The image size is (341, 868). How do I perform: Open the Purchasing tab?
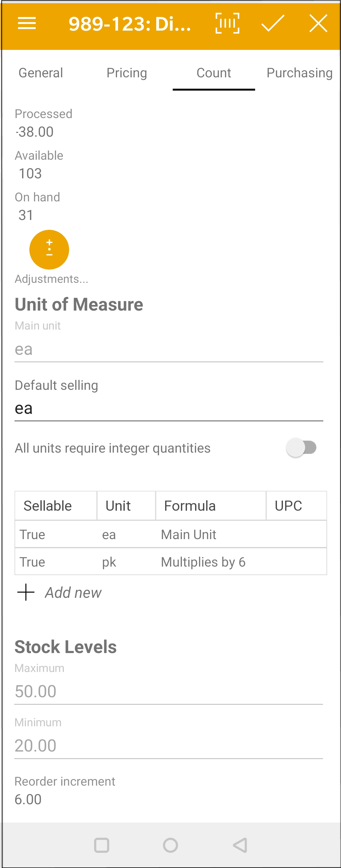coord(299,73)
